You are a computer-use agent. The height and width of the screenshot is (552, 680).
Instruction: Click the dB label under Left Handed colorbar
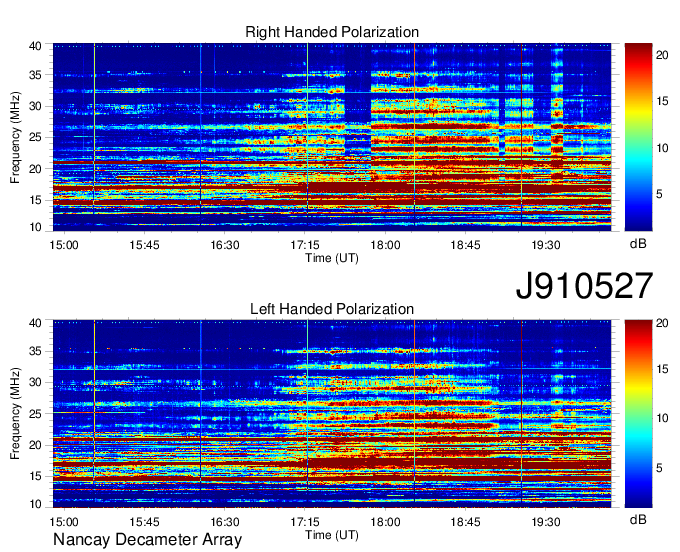point(638,519)
